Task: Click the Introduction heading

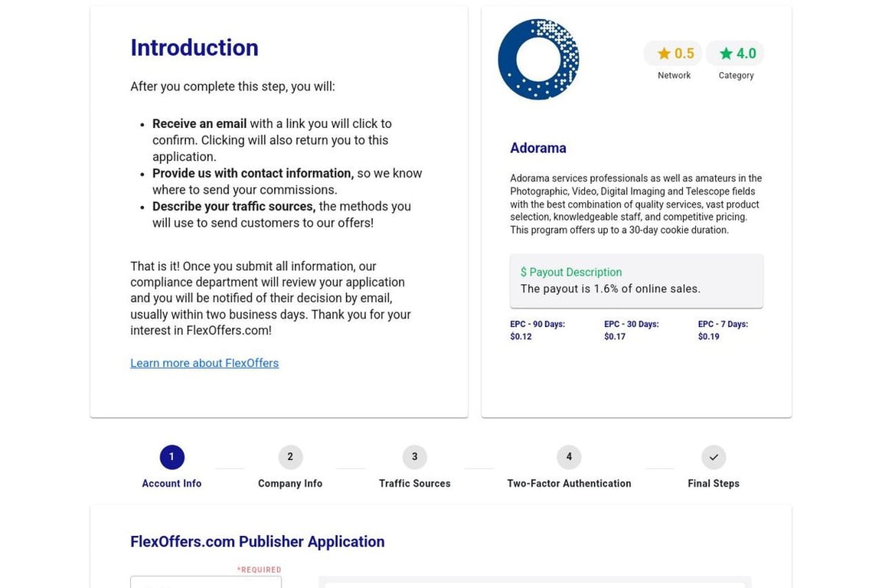Action: coord(194,47)
